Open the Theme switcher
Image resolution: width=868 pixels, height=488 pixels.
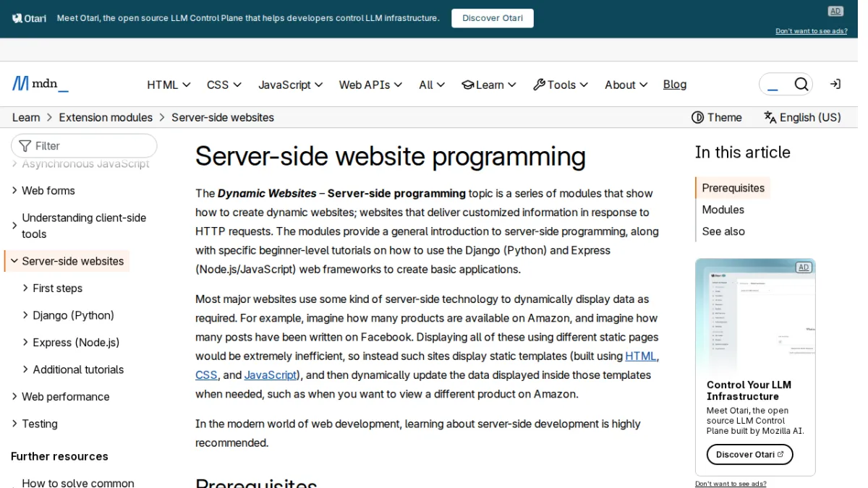point(716,117)
